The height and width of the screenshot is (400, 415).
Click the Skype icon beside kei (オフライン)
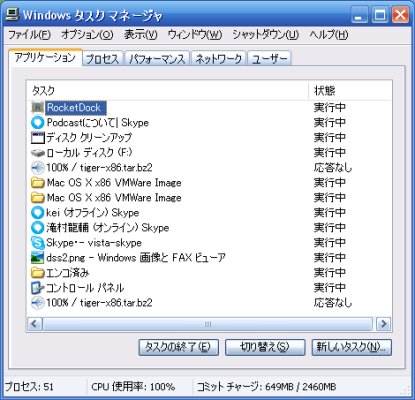tap(37, 212)
